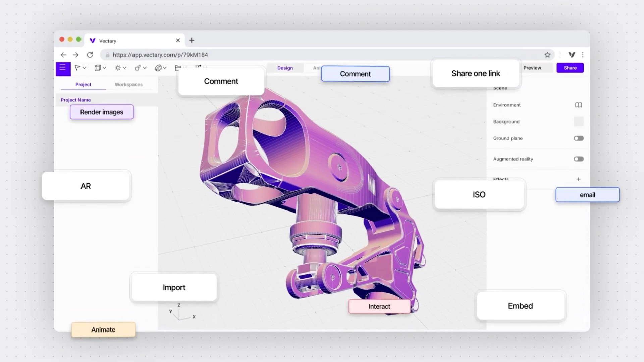Click the sun lighting tool icon
644x362 pixels.
[x=117, y=68]
